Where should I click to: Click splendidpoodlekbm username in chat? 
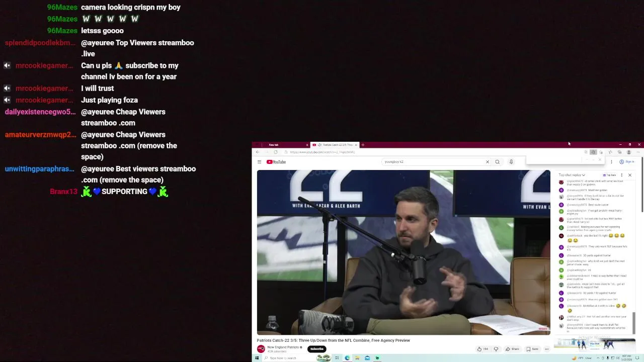[x=40, y=43]
